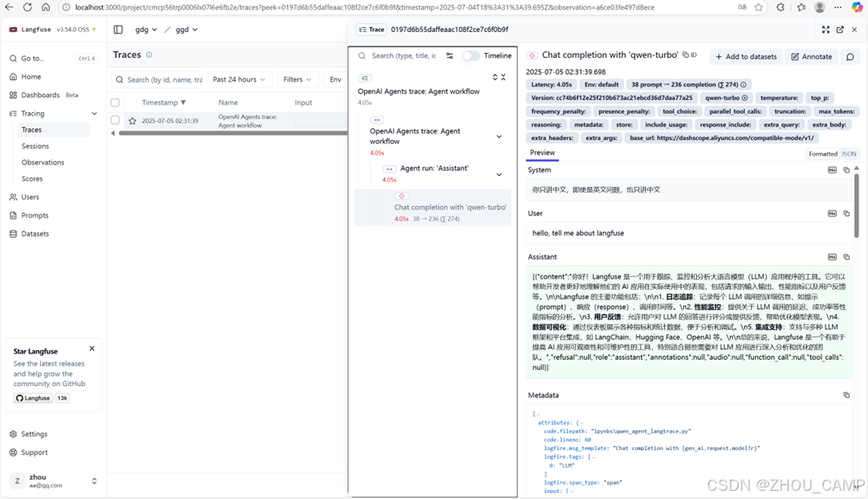The width and height of the screenshot is (868, 499).
Task: Open the Past 24 hours dropdown
Action: coord(239,79)
